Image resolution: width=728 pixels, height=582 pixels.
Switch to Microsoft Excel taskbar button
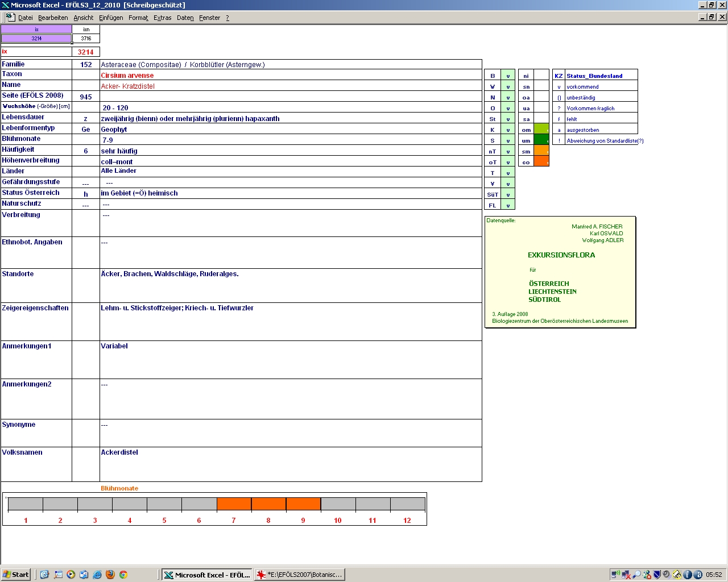click(207, 575)
